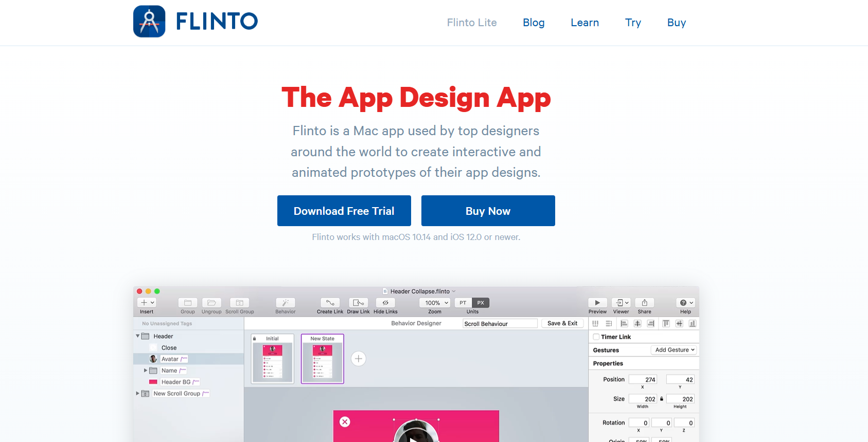
Task: Select the Draw Link tool
Action: pyautogui.click(x=359, y=303)
